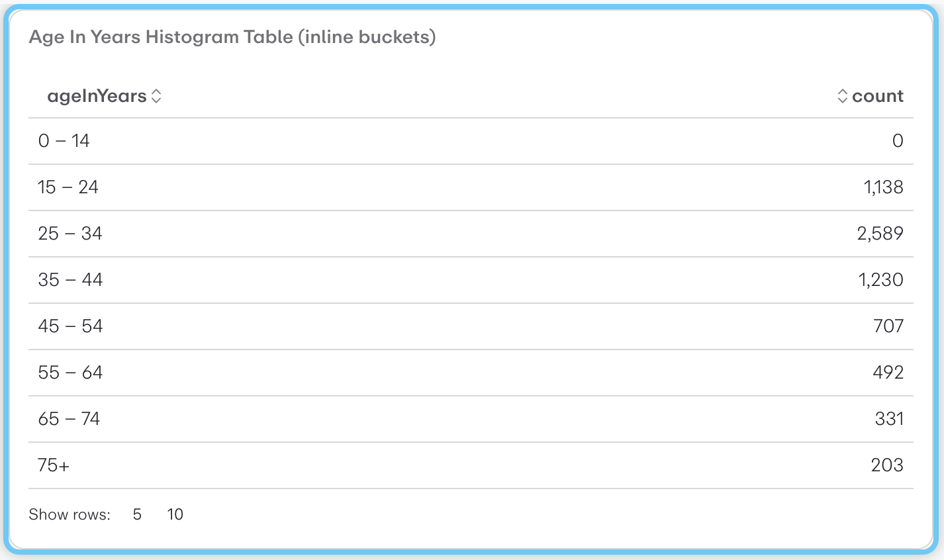Click the count value 2,589
Image resolution: width=944 pixels, height=560 pixels.
tap(881, 233)
